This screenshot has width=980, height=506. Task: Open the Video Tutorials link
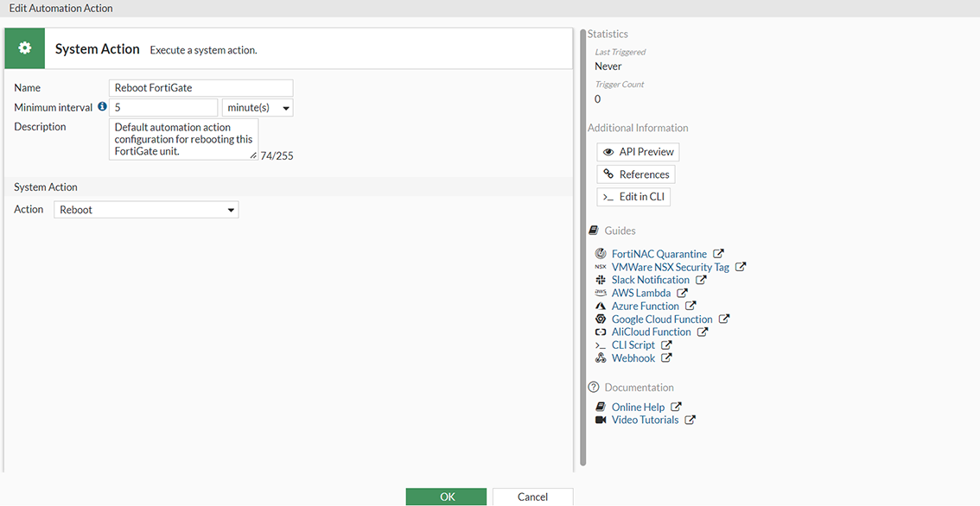[x=645, y=420]
